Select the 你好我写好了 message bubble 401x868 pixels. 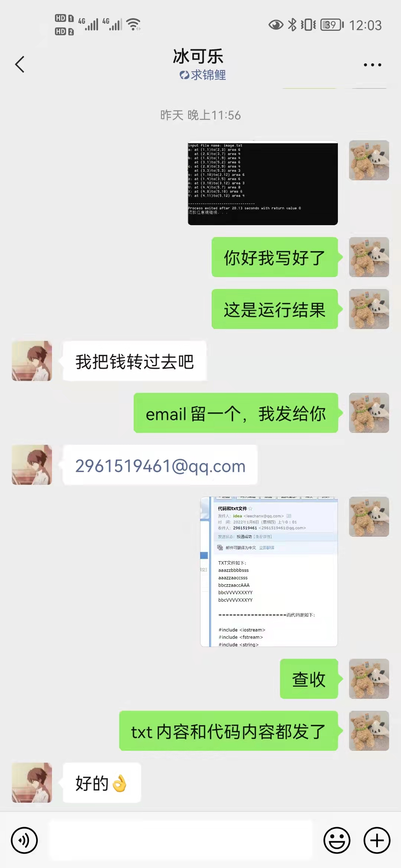click(x=275, y=257)
